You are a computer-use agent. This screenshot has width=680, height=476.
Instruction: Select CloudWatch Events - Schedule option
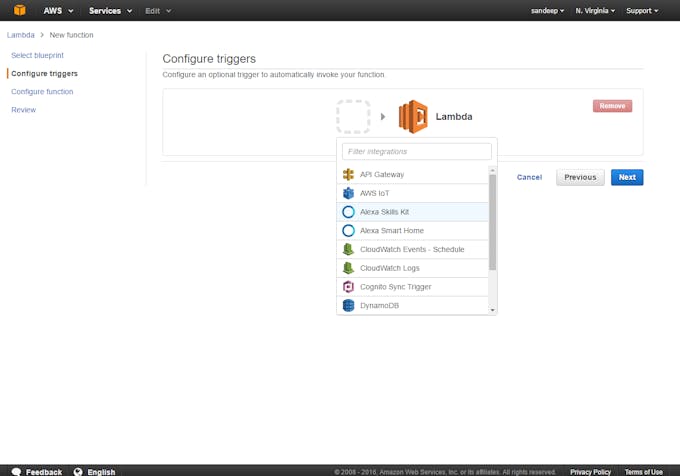413,249
